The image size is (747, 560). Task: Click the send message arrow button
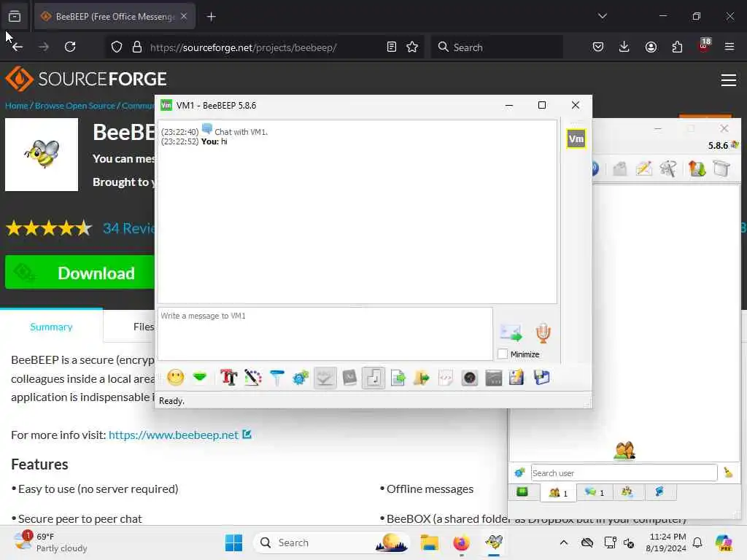pyautogui.click(x=511, y=332)
